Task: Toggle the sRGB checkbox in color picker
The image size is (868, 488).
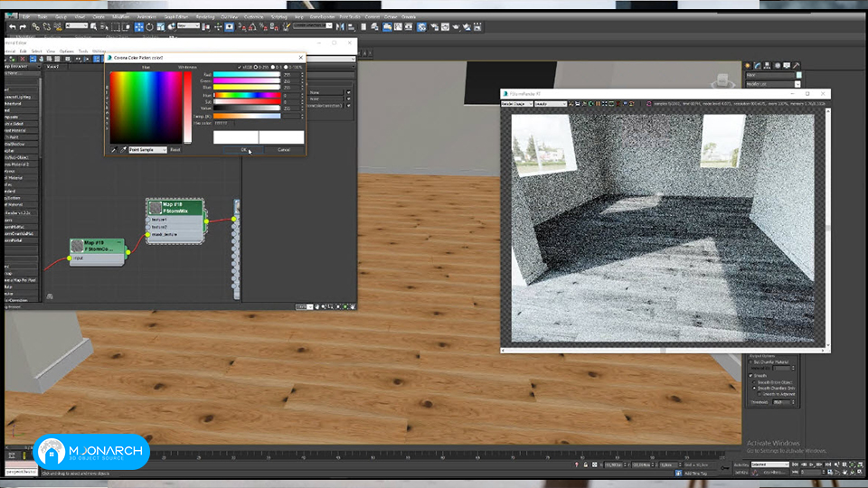Action: pyautogui.click(x=239, y=67)
